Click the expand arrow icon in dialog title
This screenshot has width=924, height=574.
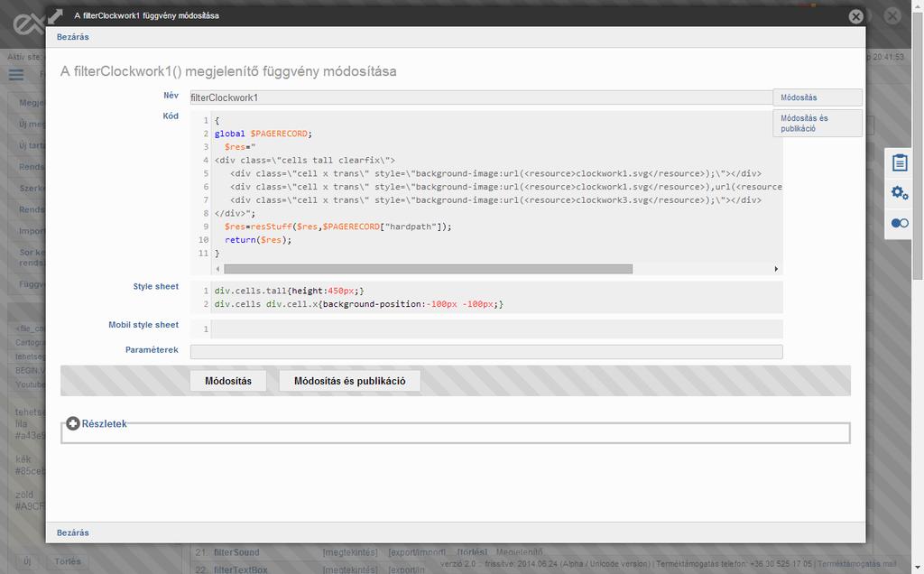click(x=55, y=15)
